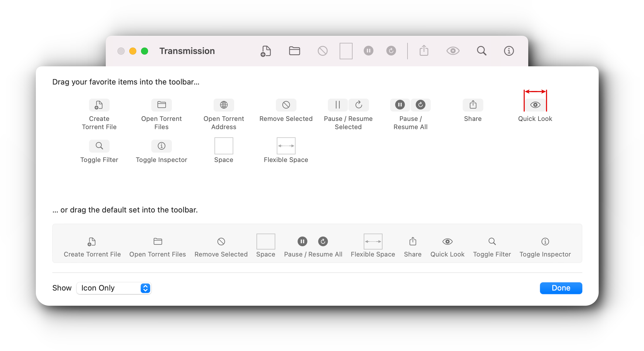Click the Pause / Resume All icons

(410, 105)
